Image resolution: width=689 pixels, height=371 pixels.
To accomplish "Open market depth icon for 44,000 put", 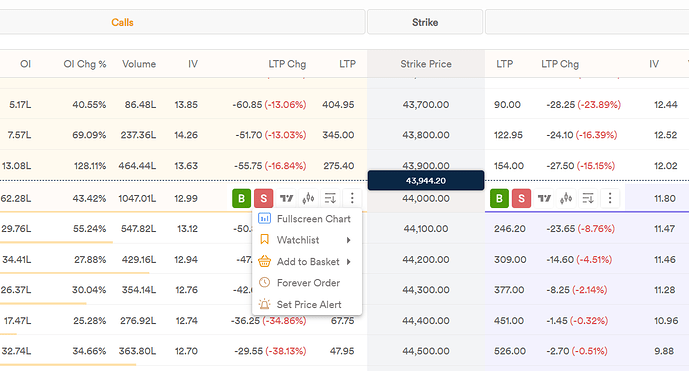I will (x=588, y=198).
